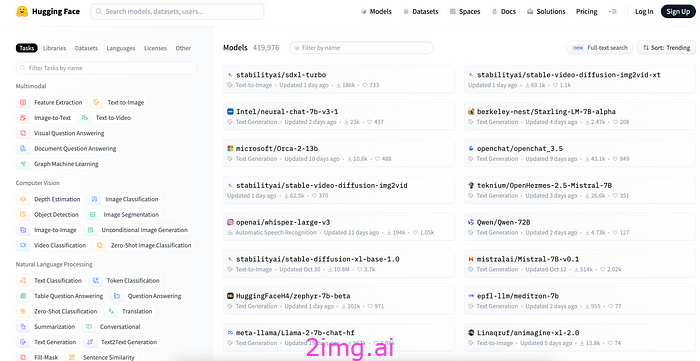The height and width of the screenshot is (361, 700).
Task: Open teknium/OpenHermes-2.5-Mistral-7B model
Action: tap(579, 190)
